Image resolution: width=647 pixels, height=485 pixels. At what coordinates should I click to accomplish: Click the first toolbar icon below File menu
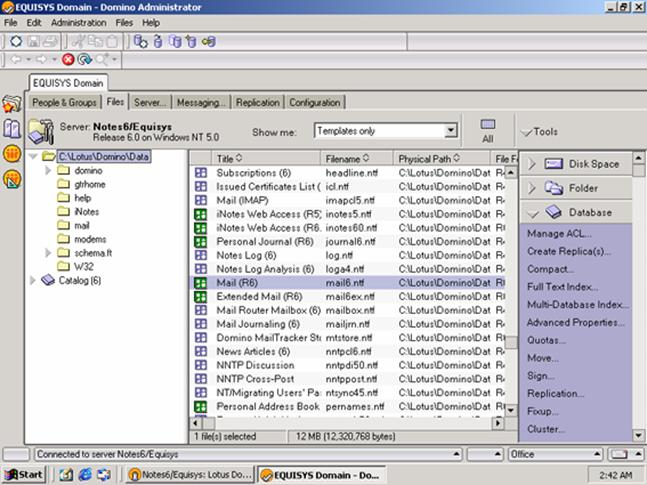15,41
